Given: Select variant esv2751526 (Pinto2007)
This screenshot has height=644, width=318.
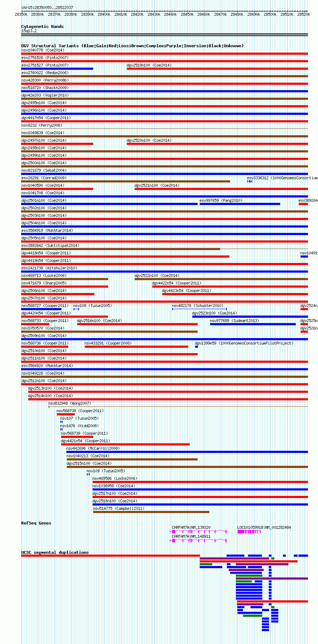Looking at the screenshot, I should coord(45,58).
